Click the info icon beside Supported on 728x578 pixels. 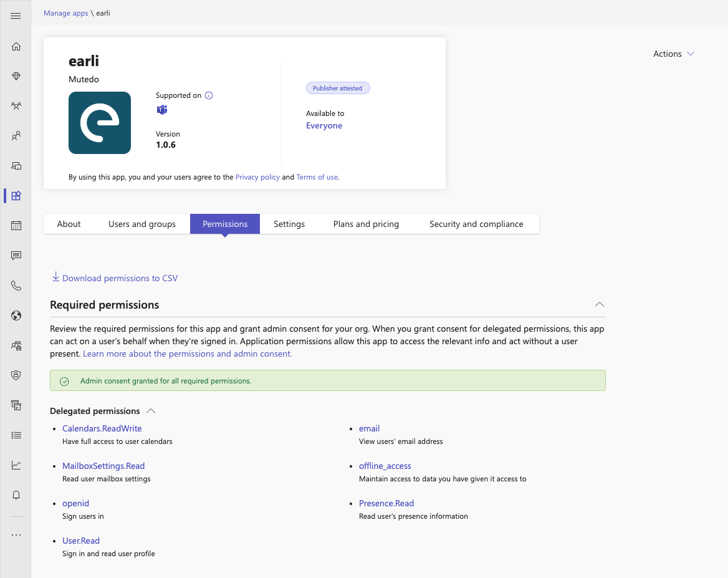pos(209,95)
